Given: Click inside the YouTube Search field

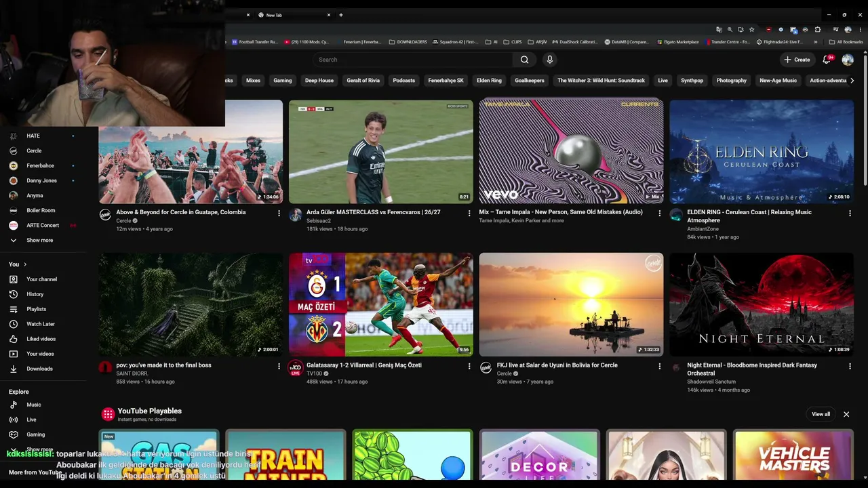Looking at the screenshot, I should pyautogui.click(x=414, y=60).
